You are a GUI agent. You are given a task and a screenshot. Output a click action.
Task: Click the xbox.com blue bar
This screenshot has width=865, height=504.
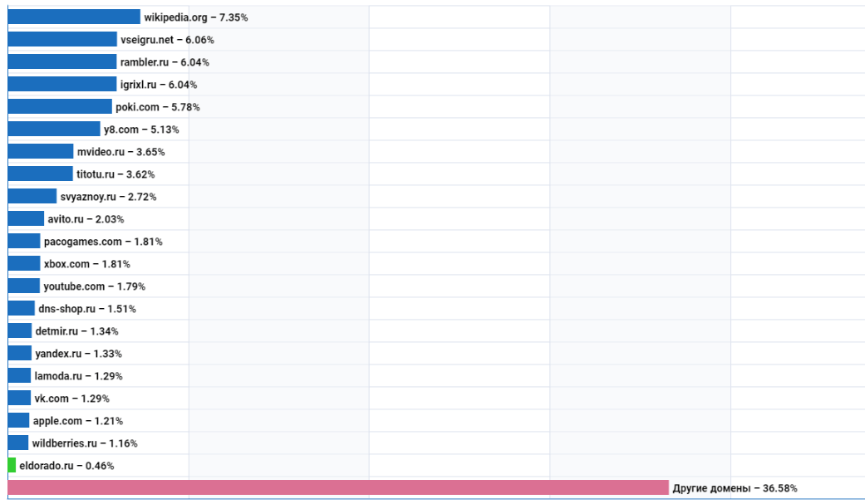click(x=24, y=263)
